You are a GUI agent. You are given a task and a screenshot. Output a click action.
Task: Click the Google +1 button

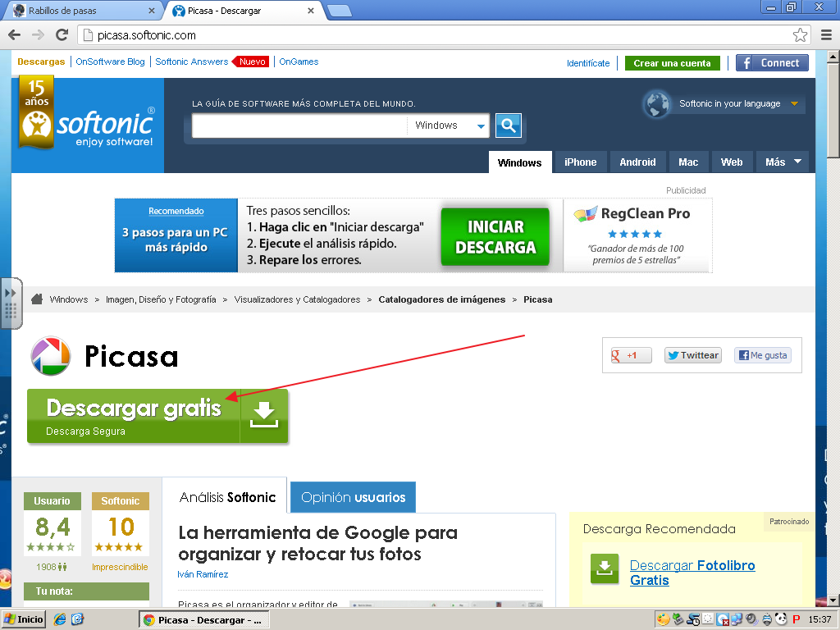pyautogui.click(x=632, y=355)
